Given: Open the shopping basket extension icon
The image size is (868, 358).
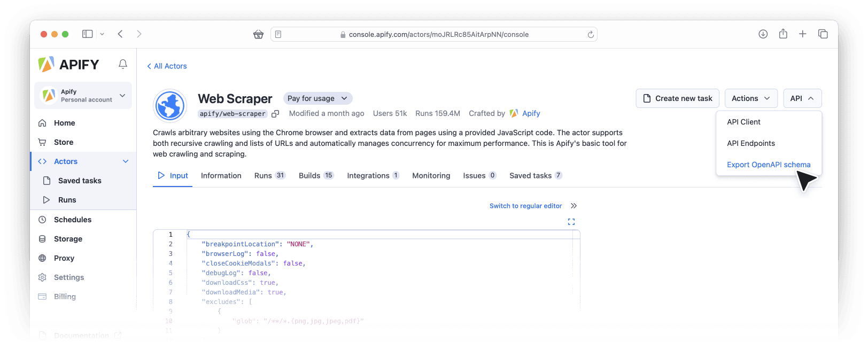Looking at the screenshot, I should pos(258,34).
